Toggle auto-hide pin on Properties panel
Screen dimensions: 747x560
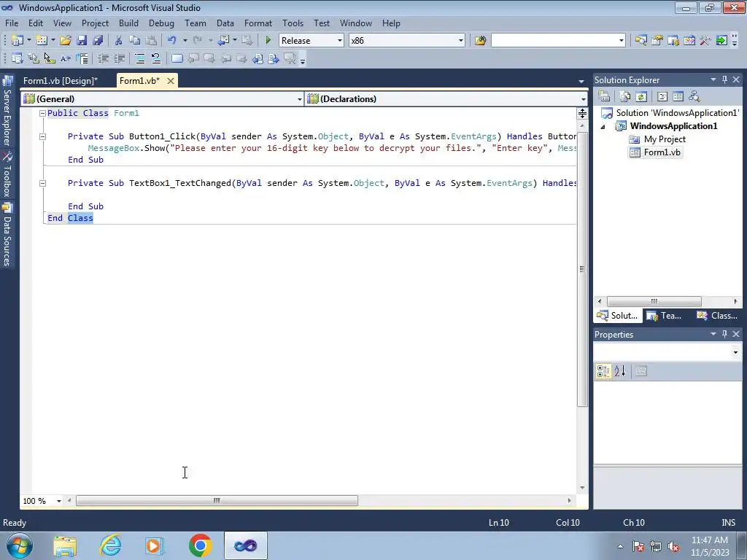[724, 334]
